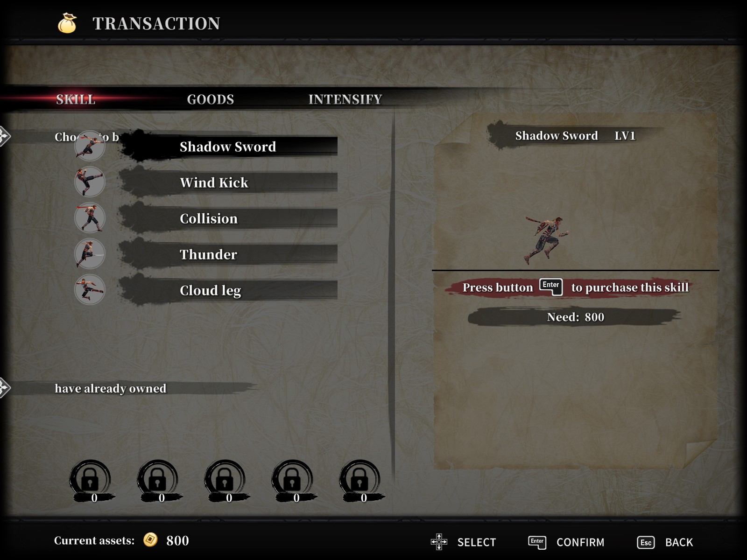
Task: Select Wind Kick from the skill list
Action: point(229,182)
